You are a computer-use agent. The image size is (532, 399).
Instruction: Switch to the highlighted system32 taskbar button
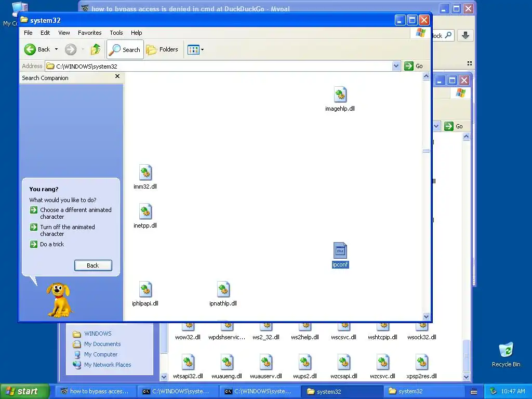pos(342,391)
